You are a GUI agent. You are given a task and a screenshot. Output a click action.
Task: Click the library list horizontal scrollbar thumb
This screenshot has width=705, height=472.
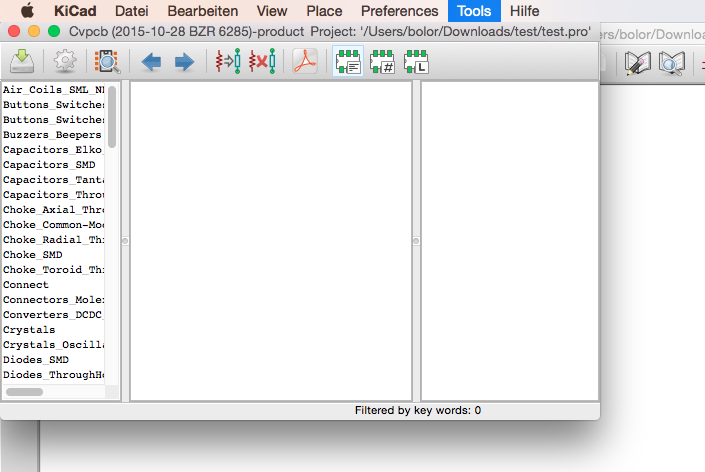(x=24, y=392)
